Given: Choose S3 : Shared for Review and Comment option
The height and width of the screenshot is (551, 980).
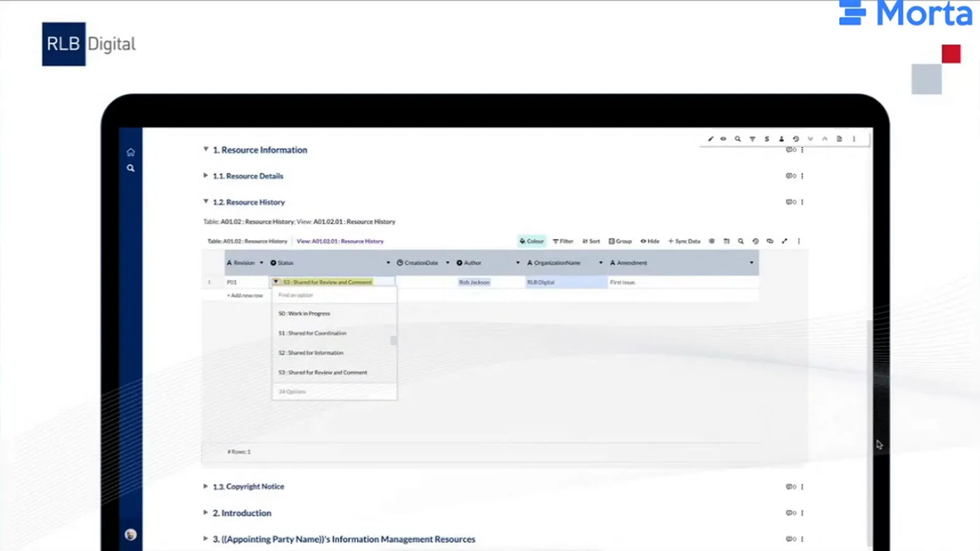Looking at the screenshot, I should (334, 372).
